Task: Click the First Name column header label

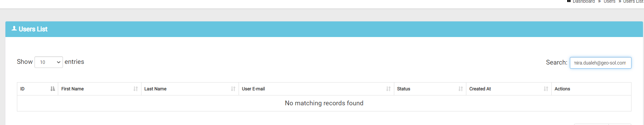Action: coord(72,89)
